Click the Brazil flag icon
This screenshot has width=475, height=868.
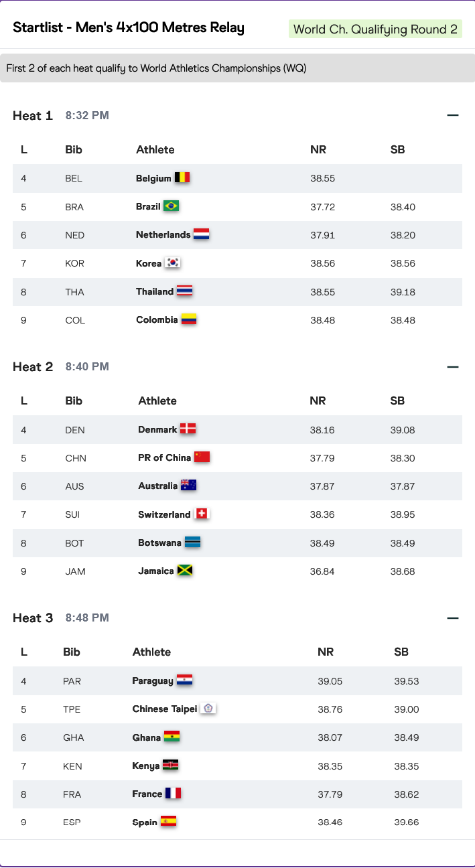[x=171, y=206]
